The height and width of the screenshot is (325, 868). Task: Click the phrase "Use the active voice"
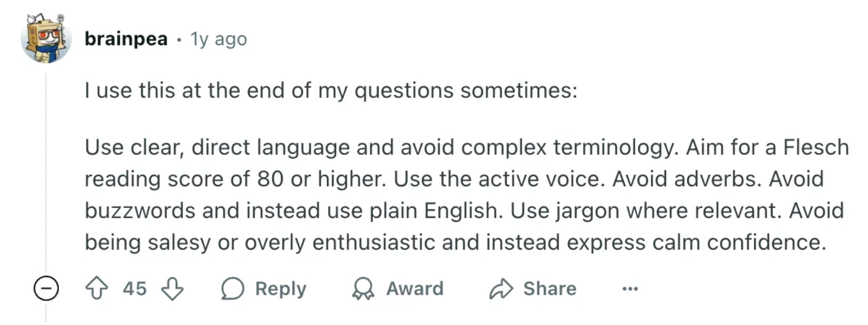[500, 179]
